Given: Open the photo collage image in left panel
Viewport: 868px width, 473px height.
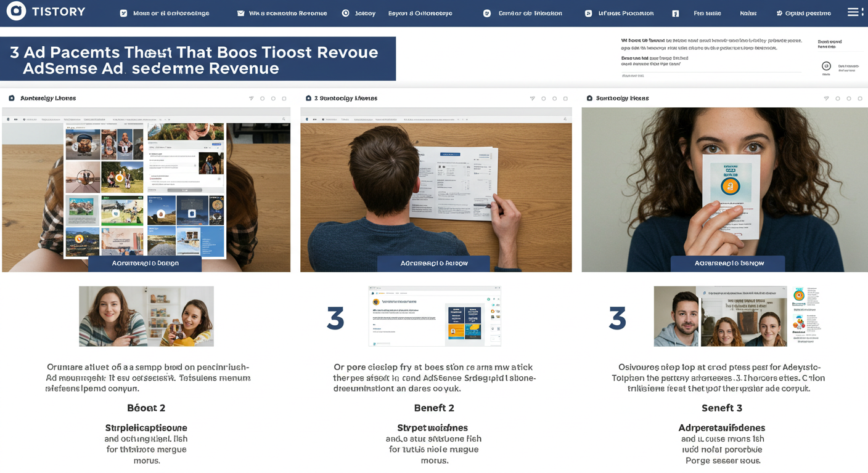Looking at the screenshot, I should pos(146,190).
